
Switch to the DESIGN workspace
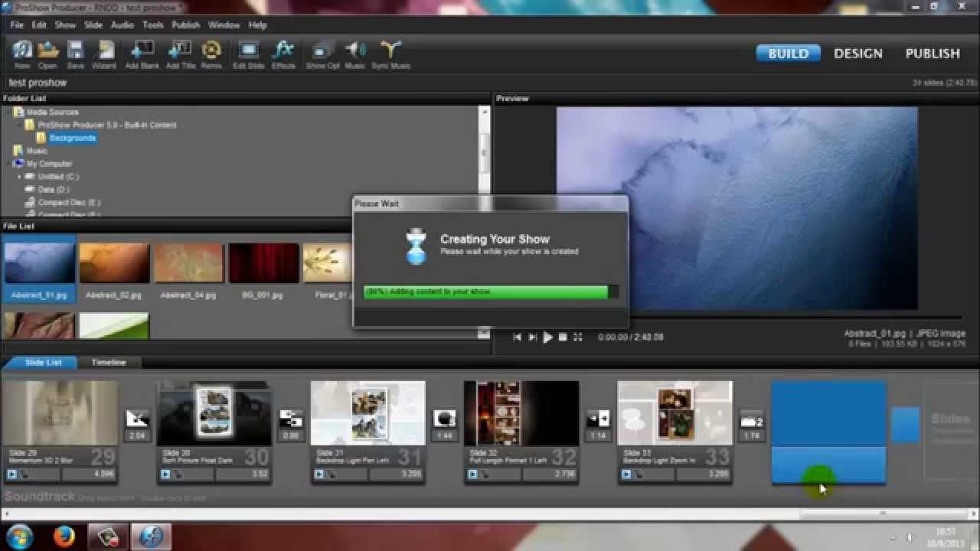pyautogui.click(x=858, y=54)
